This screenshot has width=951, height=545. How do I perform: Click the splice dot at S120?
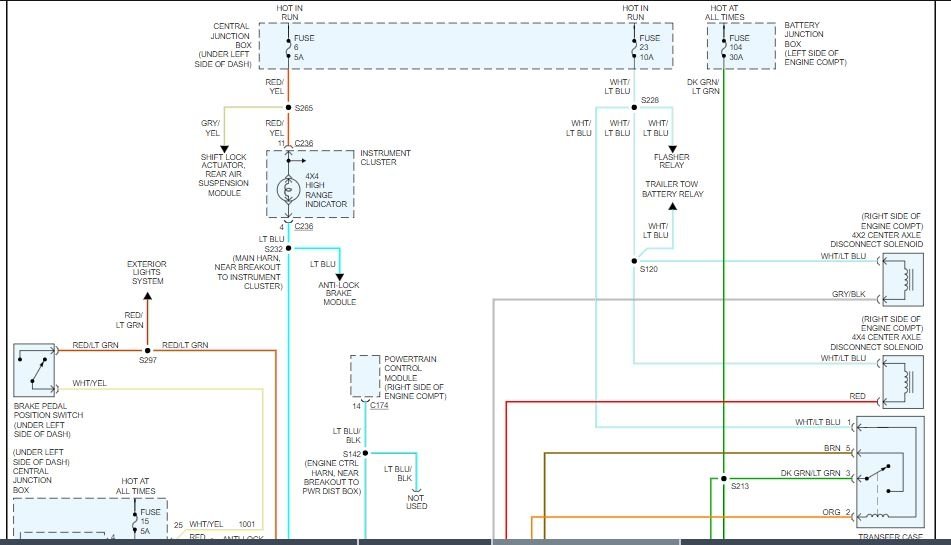tap(634, 261)
